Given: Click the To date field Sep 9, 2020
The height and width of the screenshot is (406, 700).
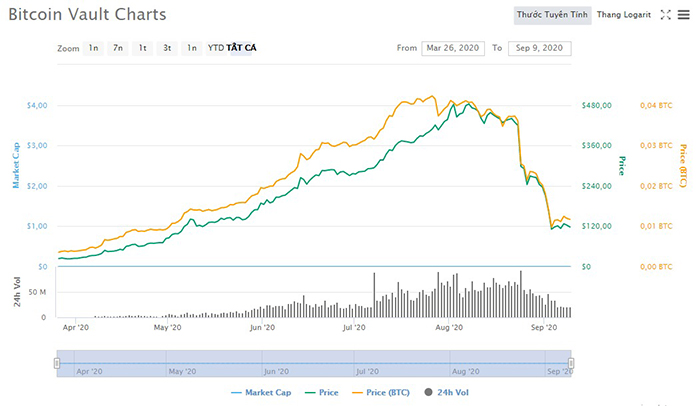Looking at the screenshot, I should [x=536, y=48].
